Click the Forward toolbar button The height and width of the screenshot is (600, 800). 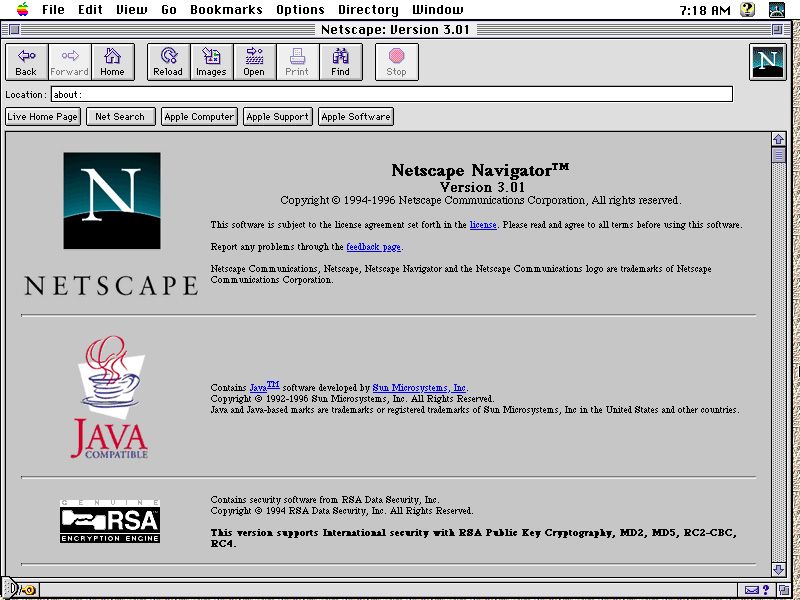tap(70, 62)
